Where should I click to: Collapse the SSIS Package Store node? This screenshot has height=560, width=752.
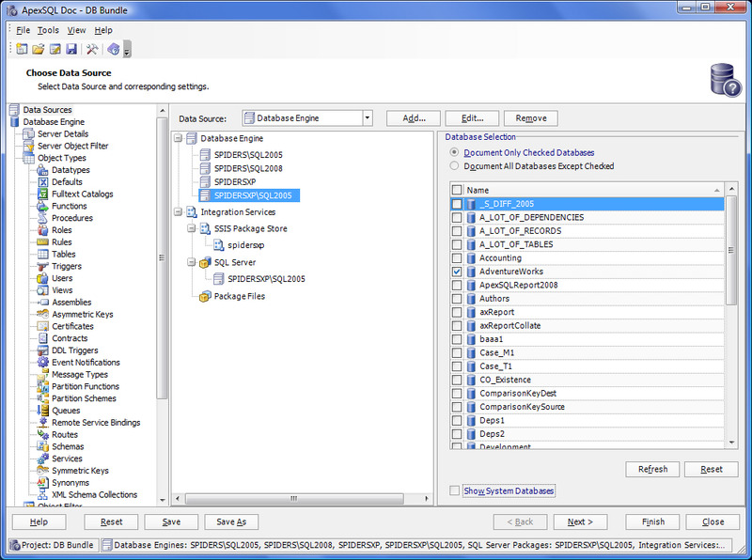192,228
